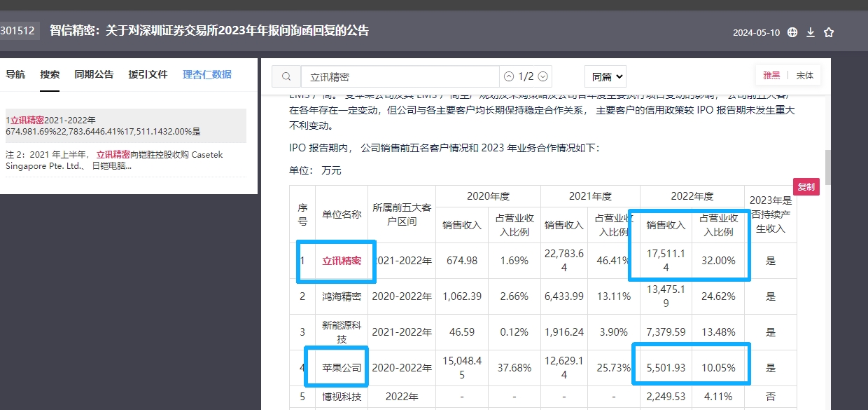
Task: Favorite this announcement with the star icon
Action: 829,32
